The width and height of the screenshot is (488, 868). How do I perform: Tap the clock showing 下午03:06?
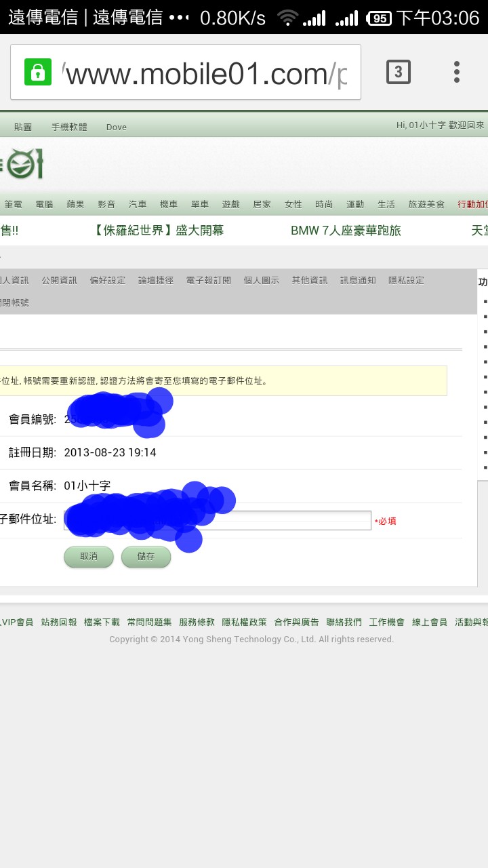click(x=438, y=18)
